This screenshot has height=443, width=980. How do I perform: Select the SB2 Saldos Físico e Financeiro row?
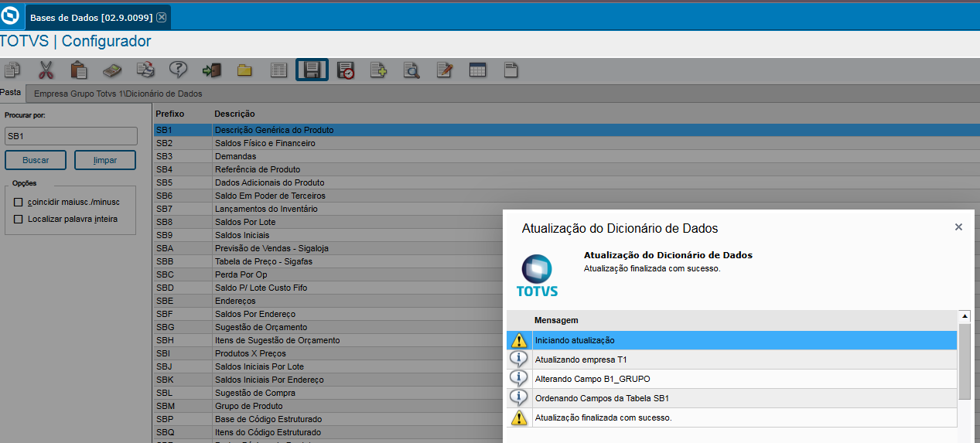567,143
